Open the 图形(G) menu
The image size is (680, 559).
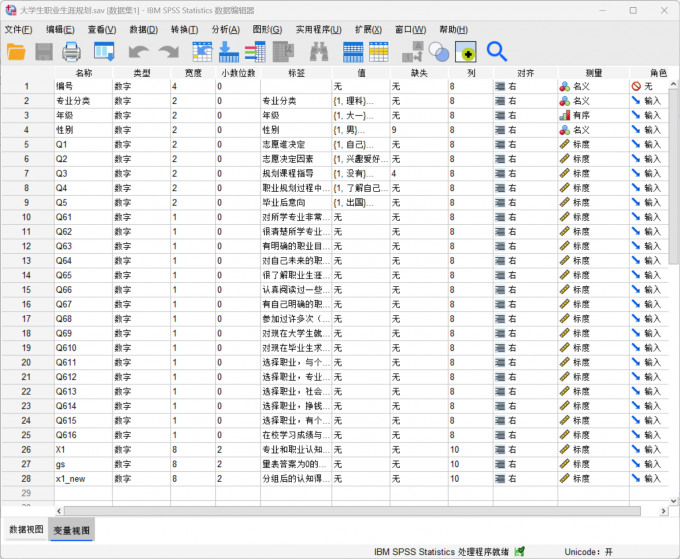(267, 29)
